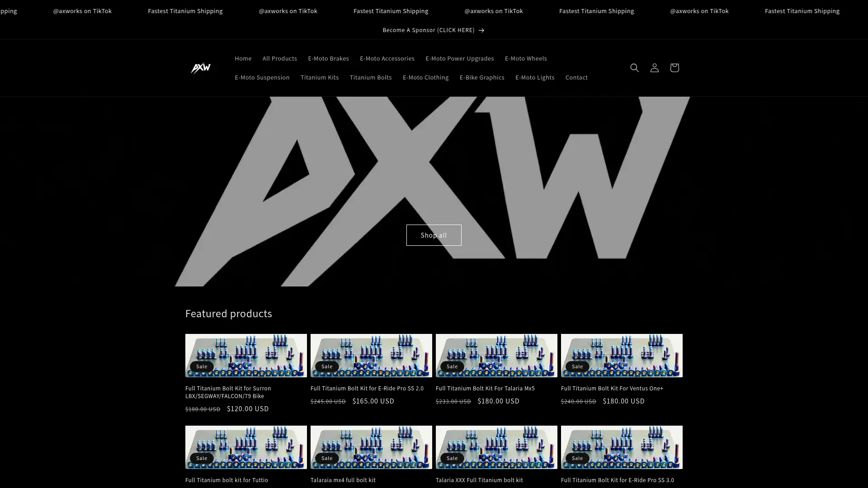This screenshot has width=868, height=488.
Task: Select E-Moto Brakes from the navigation
Action: click(x=328, y=58)
